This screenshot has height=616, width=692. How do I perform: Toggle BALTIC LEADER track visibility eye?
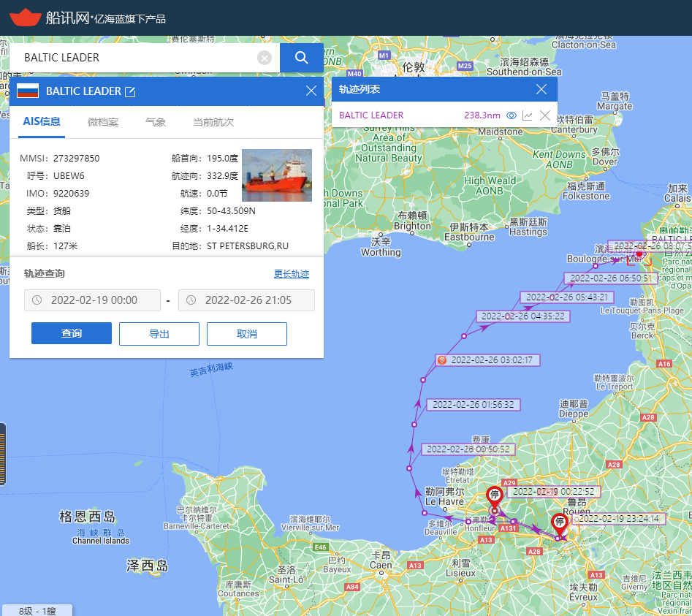click(512, 115)
